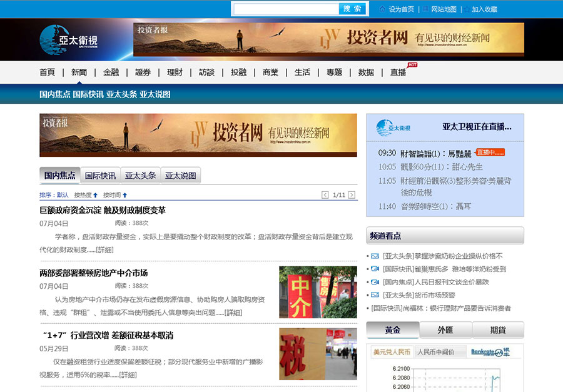Click 网站地图 link
563x392 pixels.
(x=444, y=9)
